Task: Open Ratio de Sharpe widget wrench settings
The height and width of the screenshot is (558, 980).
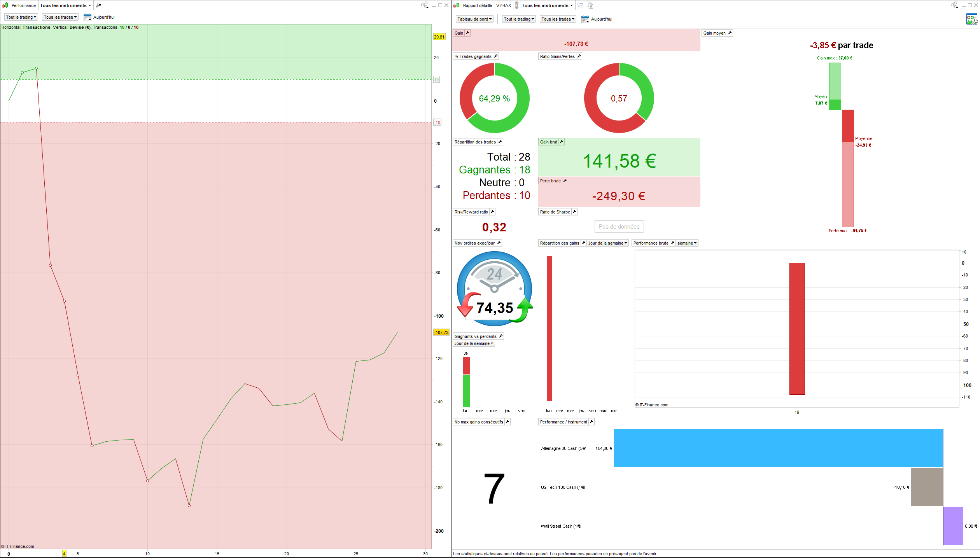Action: point(574,212)
